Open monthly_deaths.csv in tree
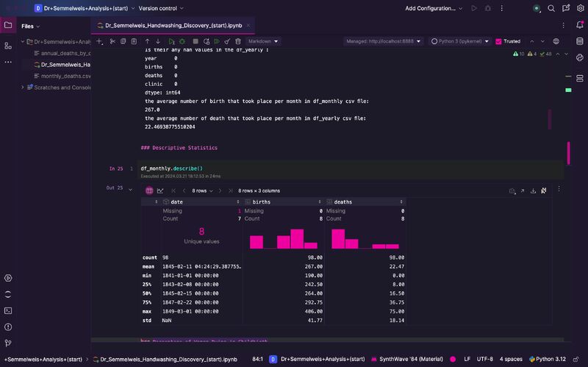This screenshot has width=588, height=367. point(62,76)
